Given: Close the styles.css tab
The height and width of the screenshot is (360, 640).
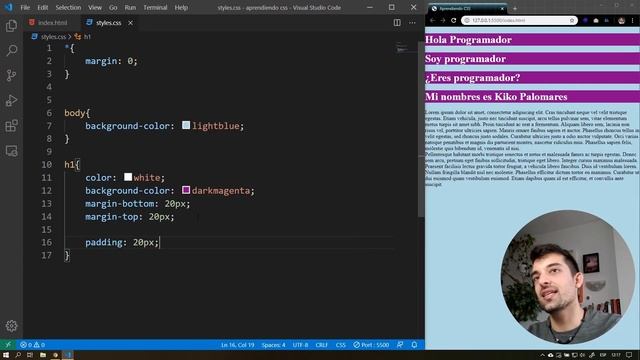Looking at the screenshot, I should pyautogui.click(x=130, y=23).
